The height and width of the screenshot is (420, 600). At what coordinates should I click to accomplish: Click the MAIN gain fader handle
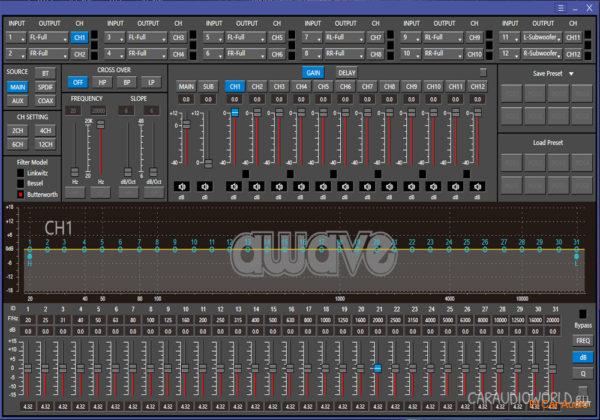(186, 124)
